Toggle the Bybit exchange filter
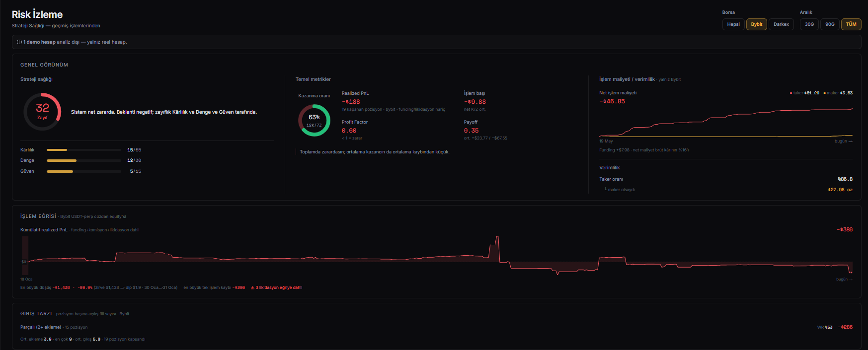The image size is (868, 350). click(x=757, y=24)
